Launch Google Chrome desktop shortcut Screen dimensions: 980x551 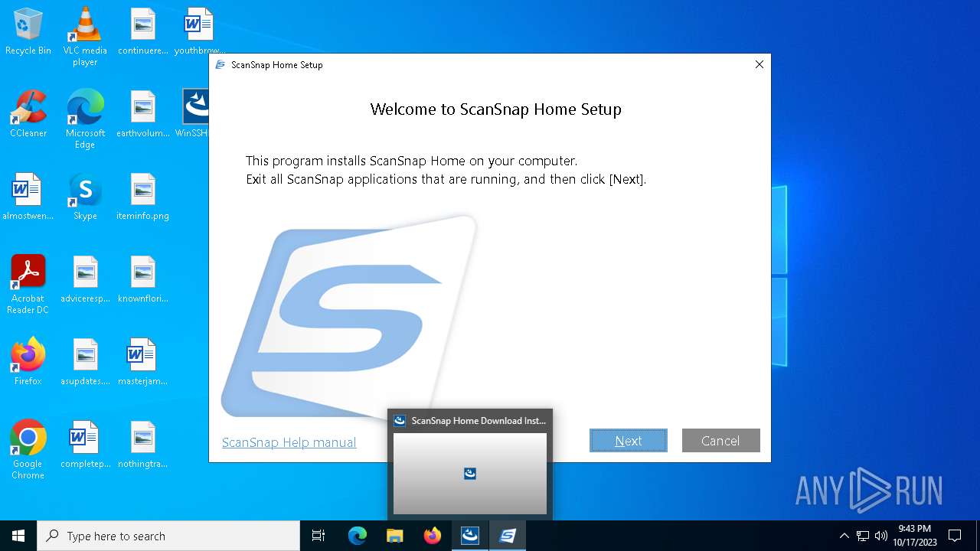point(28,450)
